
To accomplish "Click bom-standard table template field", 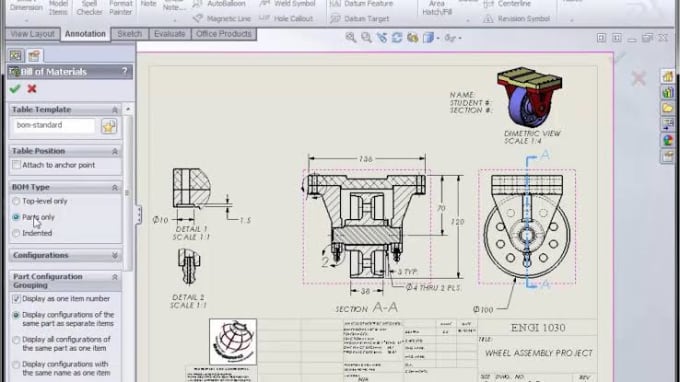I will tap(54, 125).
